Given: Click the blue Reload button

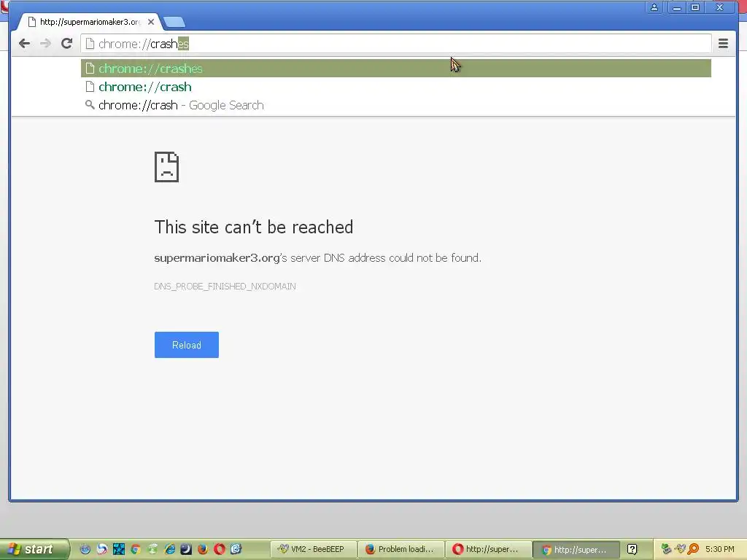Looking at the screenshot, I should (x=187, y=345).
